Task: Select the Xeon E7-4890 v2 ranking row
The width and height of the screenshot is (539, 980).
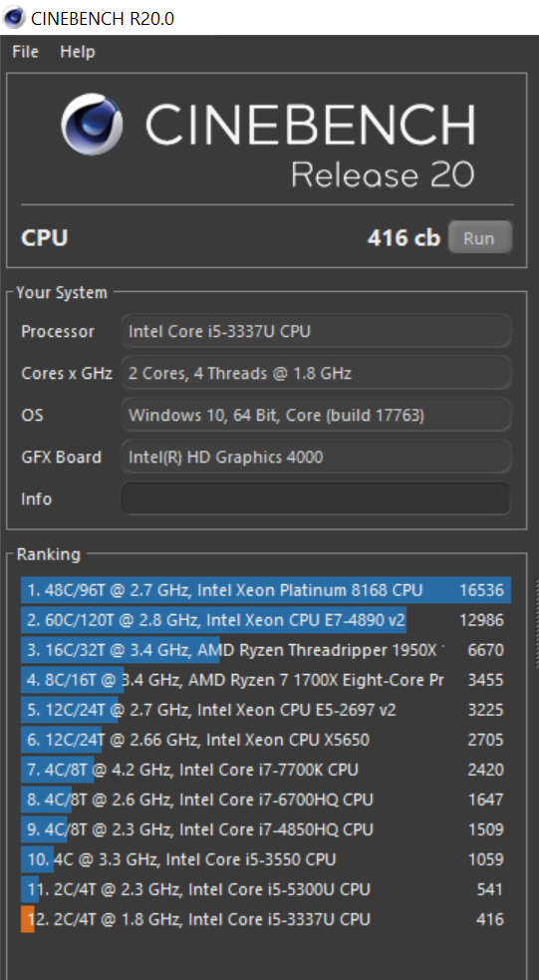Action: [266, 620]
